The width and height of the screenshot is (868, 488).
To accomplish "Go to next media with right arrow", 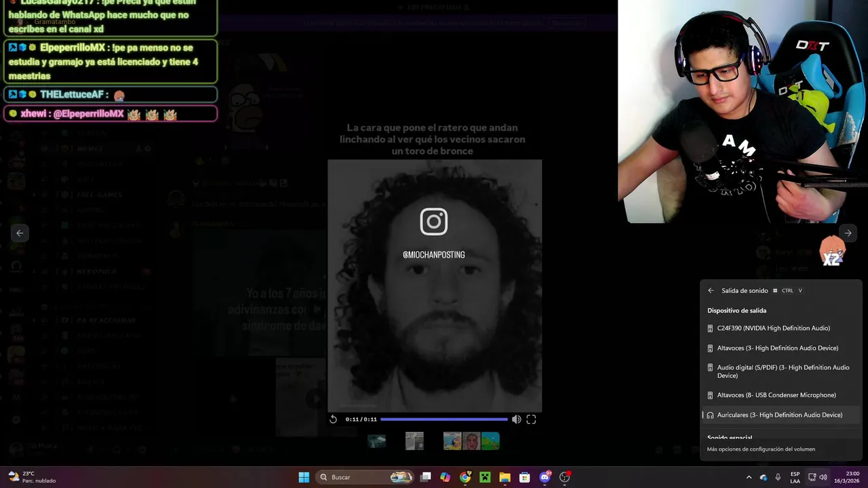I will 848,232.
